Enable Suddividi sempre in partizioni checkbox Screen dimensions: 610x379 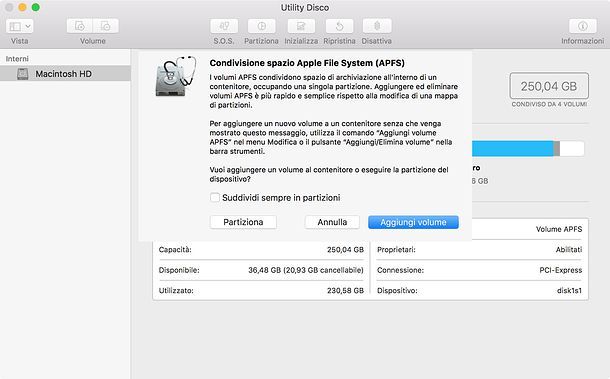[215, 197]
